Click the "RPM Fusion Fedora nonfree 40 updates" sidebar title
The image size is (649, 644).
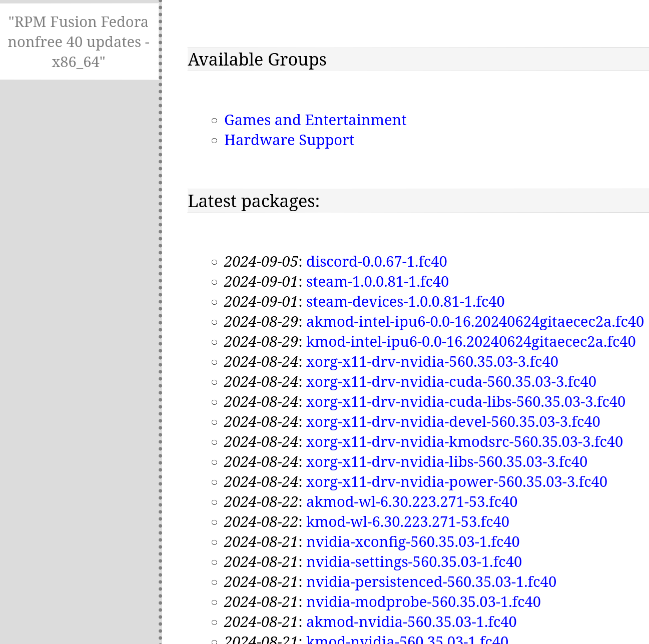(x=79, y=42)
